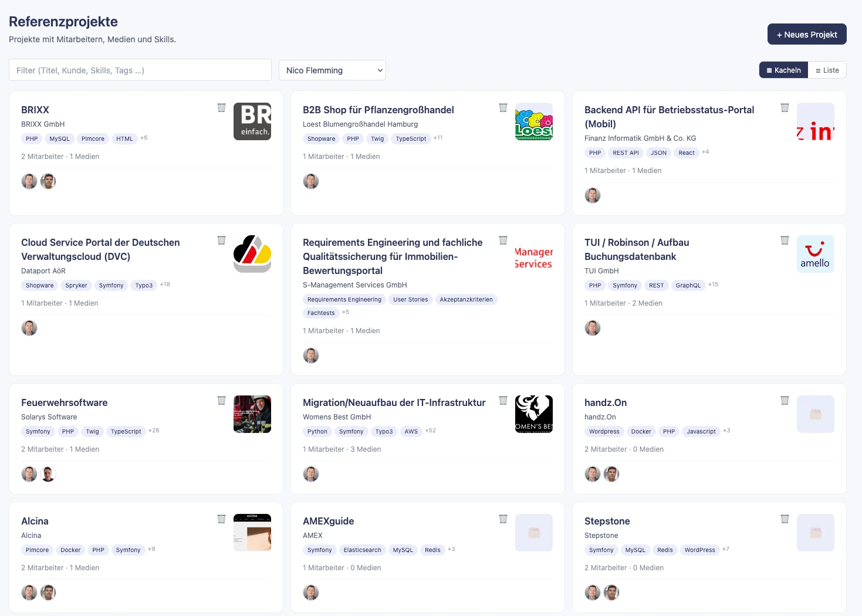Click the AWS skill tag

coord(411,432)
